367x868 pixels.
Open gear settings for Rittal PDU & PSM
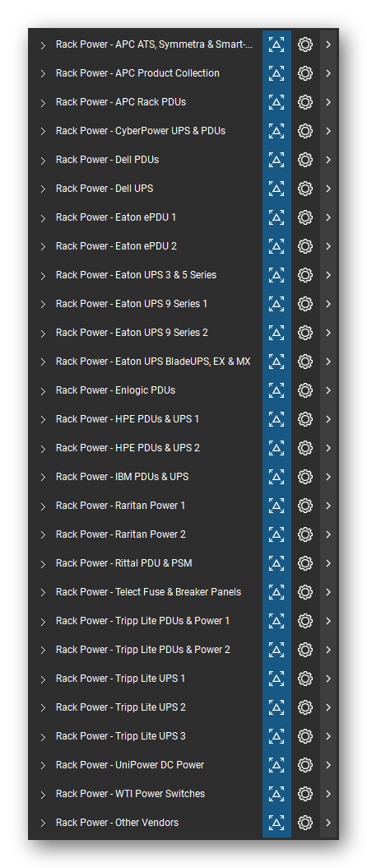[305, 563]
